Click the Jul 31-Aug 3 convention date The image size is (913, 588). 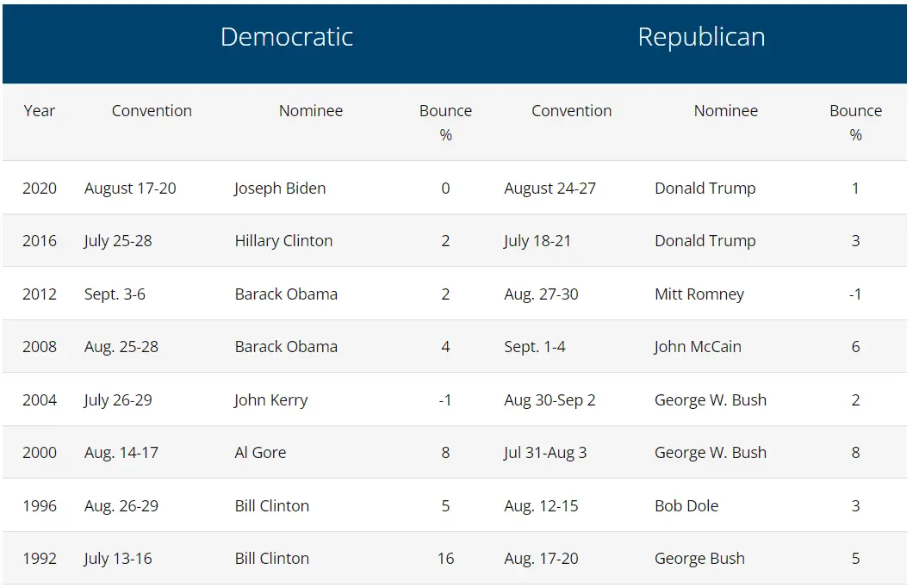[x=545, y=453]
